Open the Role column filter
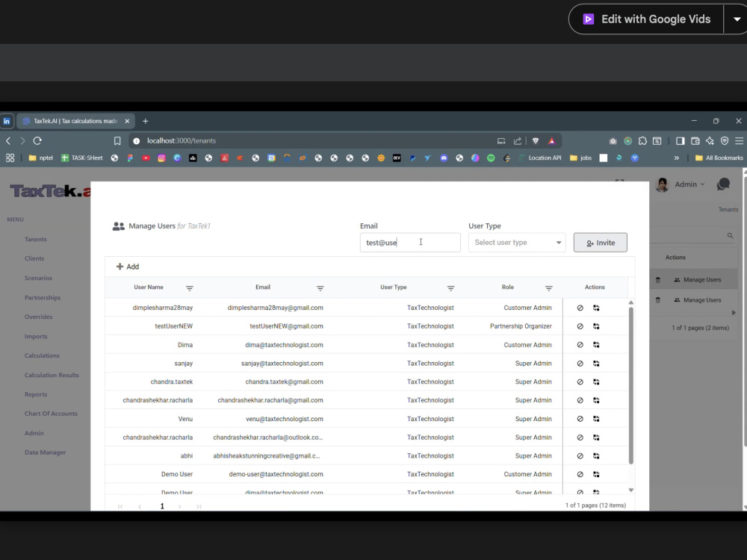This screenshot has width=747, height=560. 549,288
